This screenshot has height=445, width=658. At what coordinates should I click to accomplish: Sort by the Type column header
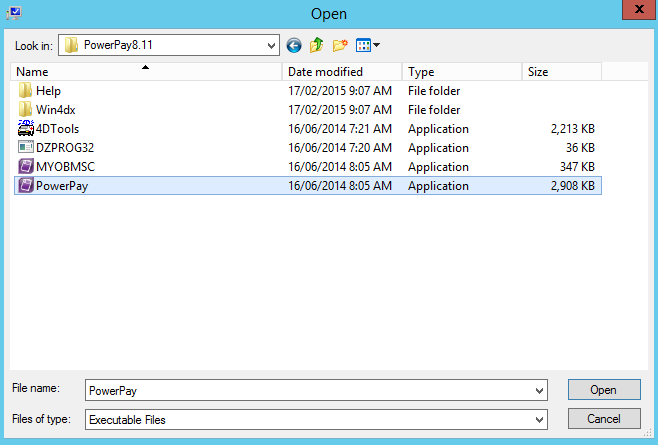[x=462, y=72]
